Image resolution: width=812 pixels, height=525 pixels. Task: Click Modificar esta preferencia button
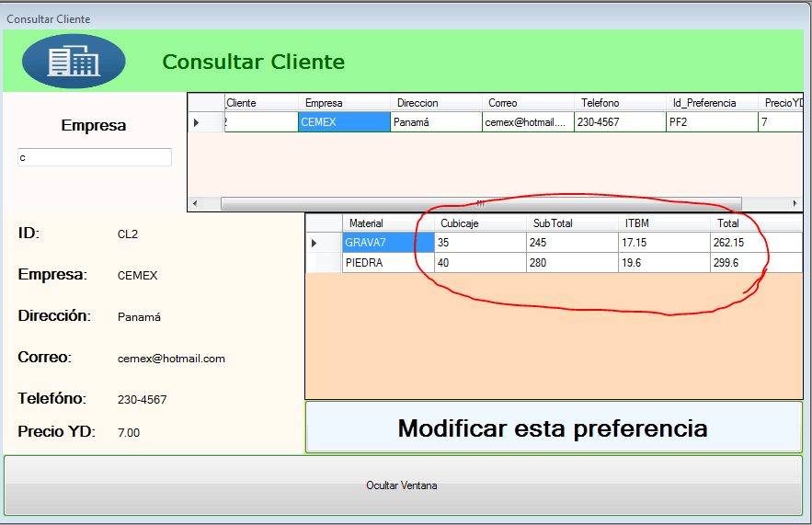tap(554, 428)
